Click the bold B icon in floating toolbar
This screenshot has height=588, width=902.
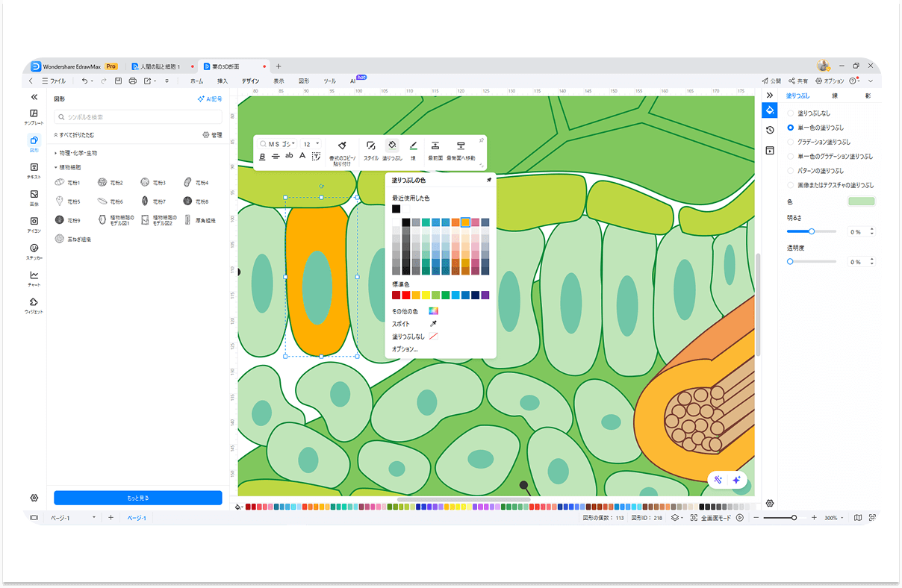[x=262, y=157]
